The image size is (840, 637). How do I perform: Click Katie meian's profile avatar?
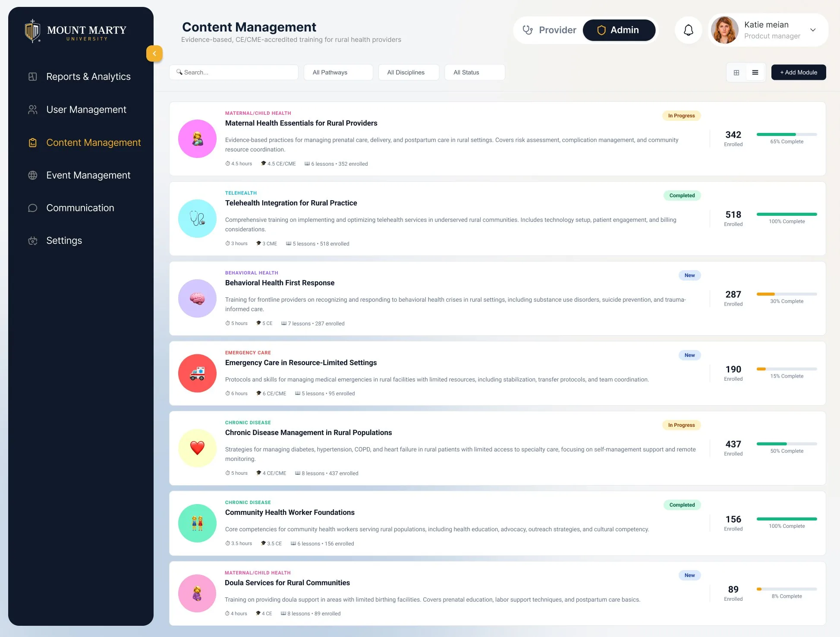(725, 30)
